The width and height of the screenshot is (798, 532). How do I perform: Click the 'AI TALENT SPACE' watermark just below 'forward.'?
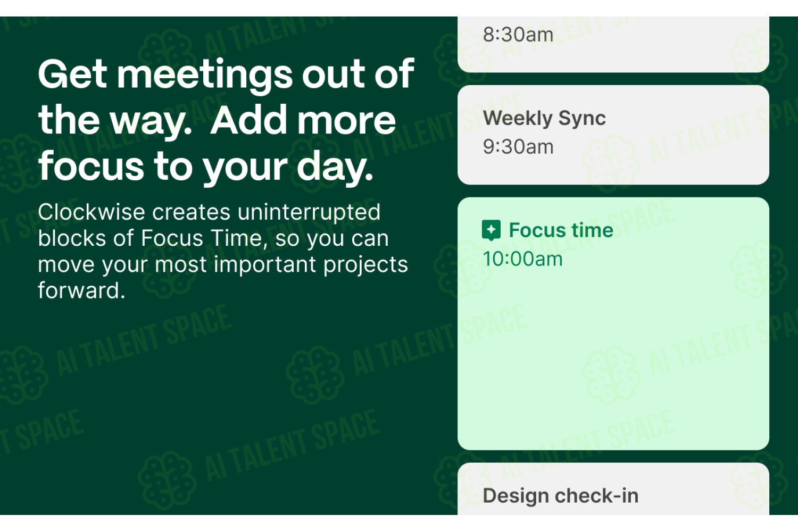click(144, 340)
